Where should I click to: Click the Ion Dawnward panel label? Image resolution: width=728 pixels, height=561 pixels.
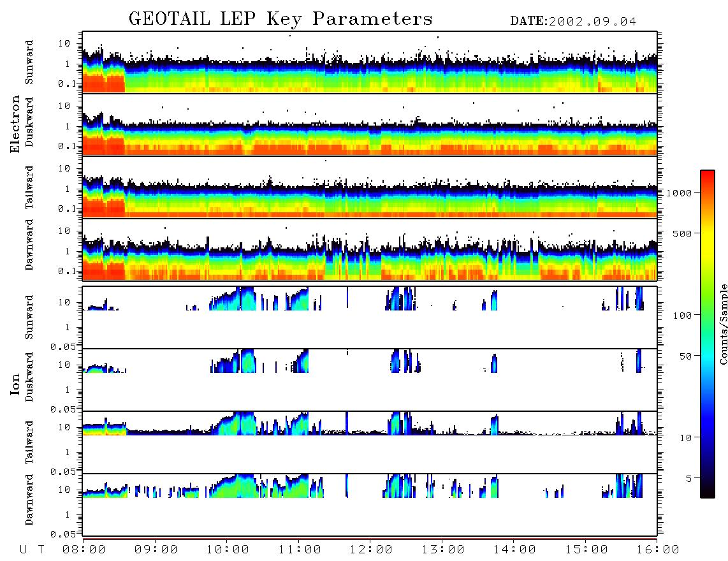click(29, 500)
